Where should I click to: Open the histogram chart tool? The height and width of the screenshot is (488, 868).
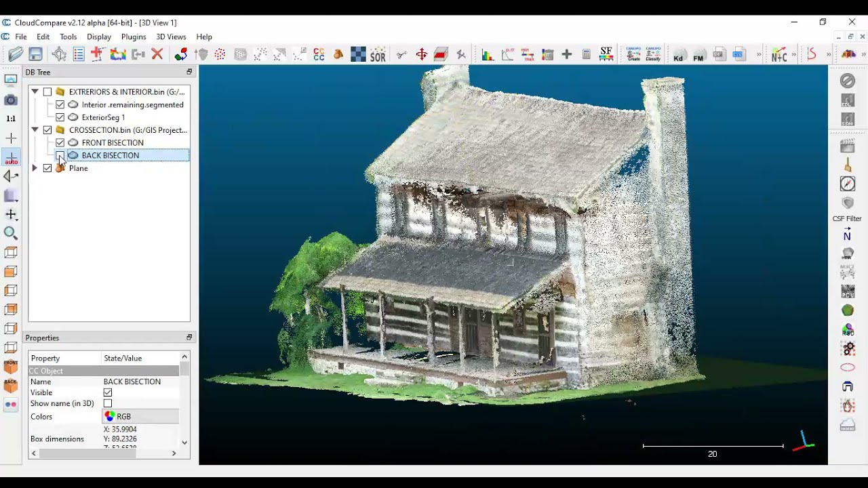pos(487,56)
